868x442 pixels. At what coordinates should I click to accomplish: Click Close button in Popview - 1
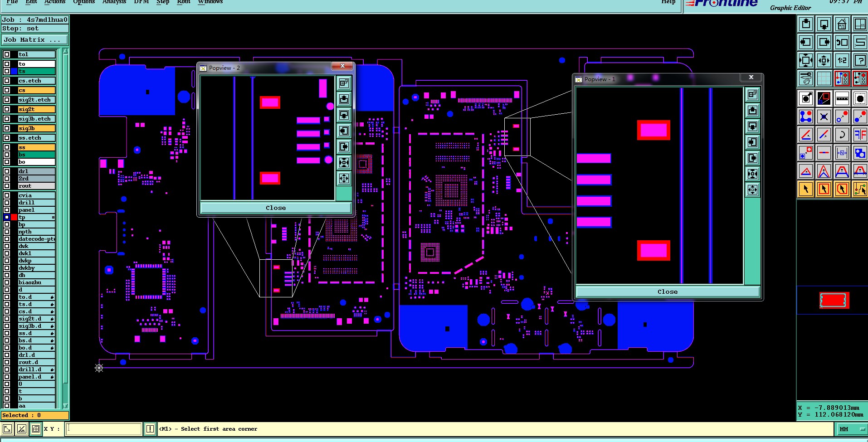click(x=668, y=291)
